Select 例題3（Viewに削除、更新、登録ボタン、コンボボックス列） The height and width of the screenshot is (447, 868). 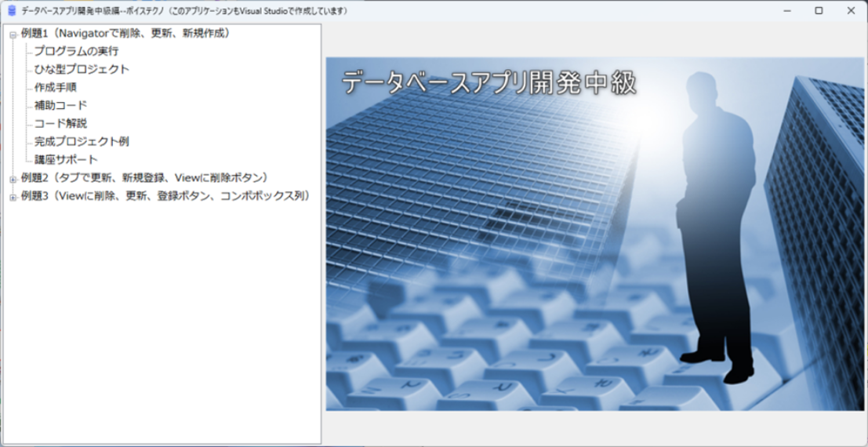tap(165, 195)
